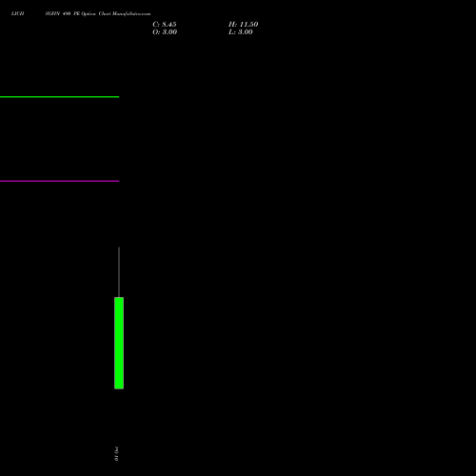Click the green candlestick body
Image resolution: width=476 pixels, height=476 pixels.
coord(119,343)
